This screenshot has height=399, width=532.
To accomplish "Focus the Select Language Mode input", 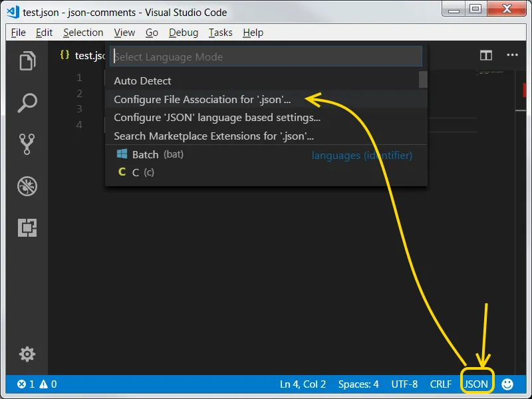I will (266, 57).
